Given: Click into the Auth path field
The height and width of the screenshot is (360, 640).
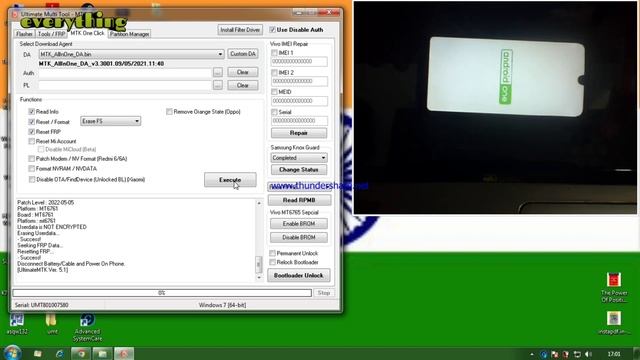Looking at the screenshot, I should [x=125, y=73].
